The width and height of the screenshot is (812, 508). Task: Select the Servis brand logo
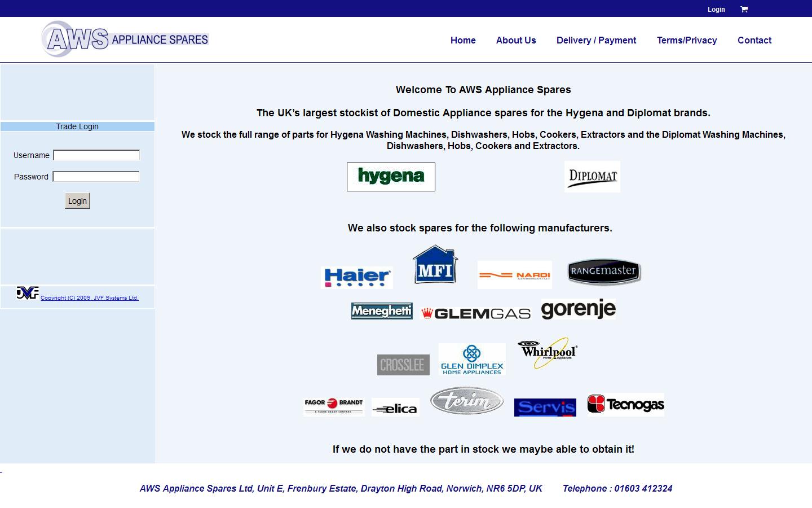pos(545,406)
